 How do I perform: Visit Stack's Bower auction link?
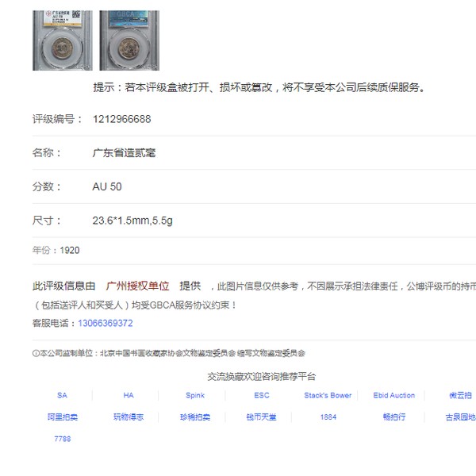pos(328,395)
